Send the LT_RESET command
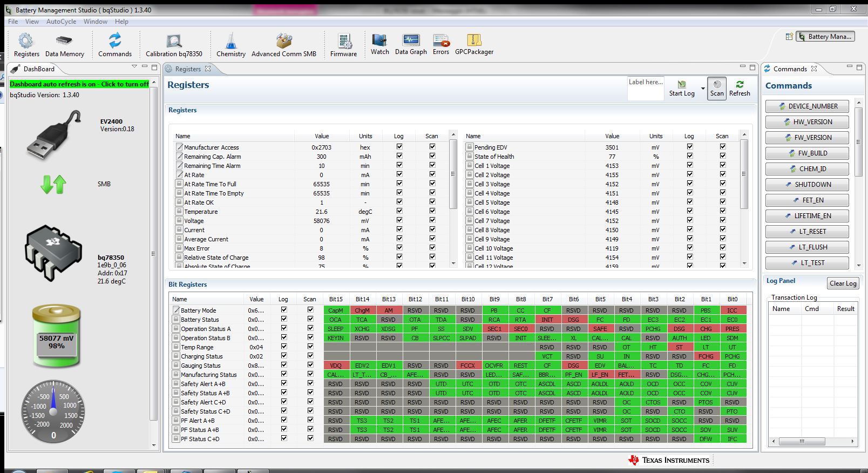Image resolution: width=868 pixels, height=473 pixels. click(x=807, y=232)
